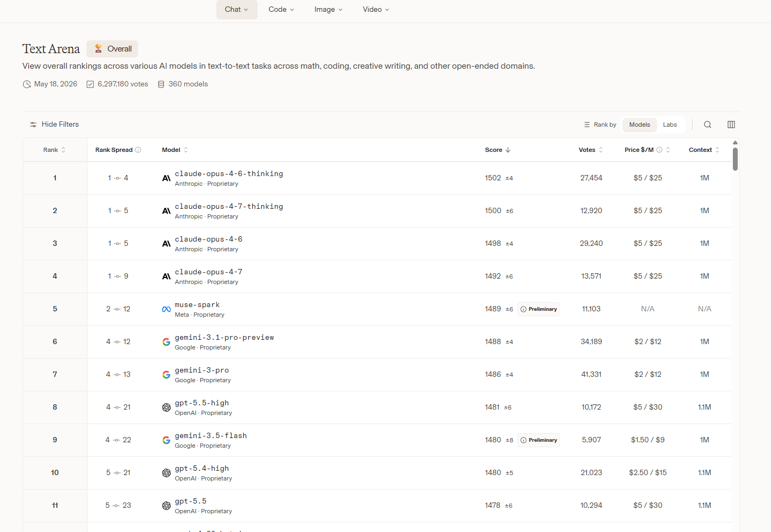Sort the table by the Votes column

point(591,150)
